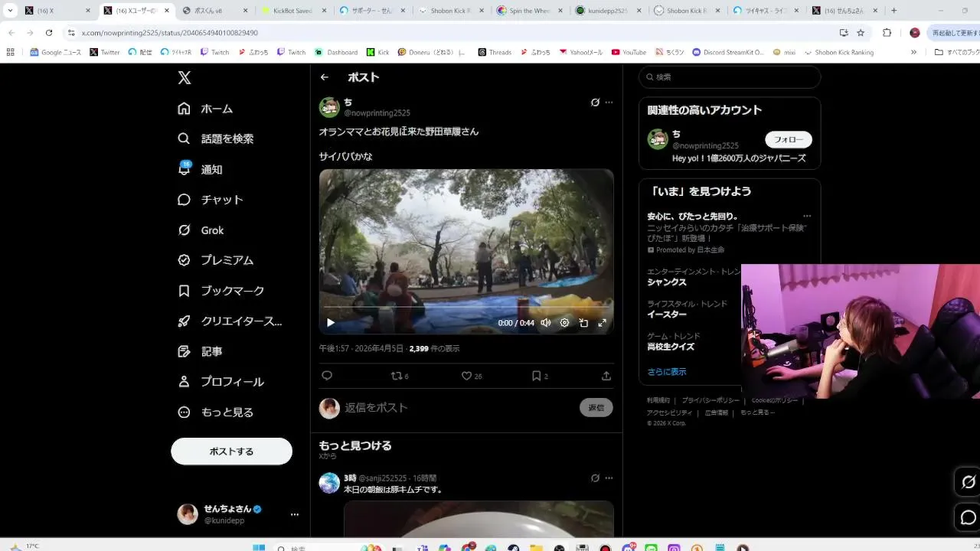Open @nowprinting2525 profile handle on post

[x=377, y=113]
